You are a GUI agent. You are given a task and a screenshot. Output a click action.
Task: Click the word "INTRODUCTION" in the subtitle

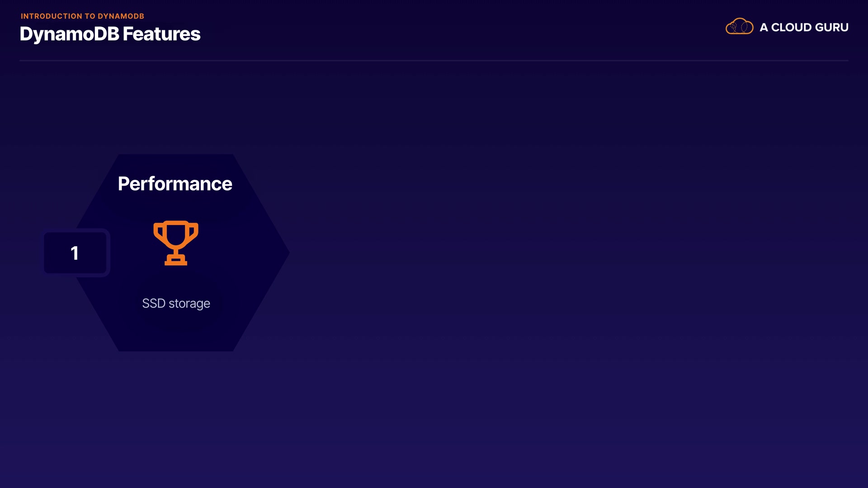[x=52, y=16]
